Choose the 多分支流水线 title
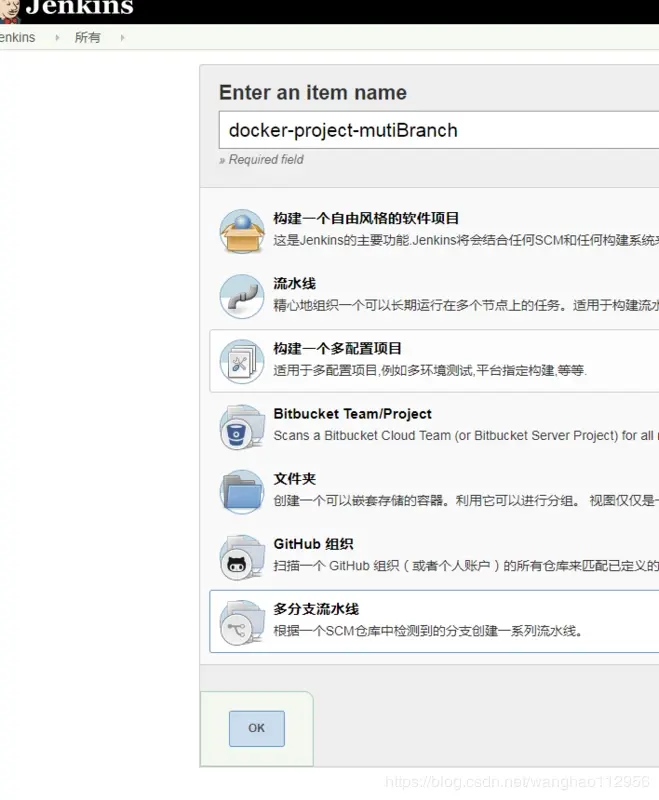The width and height of the screenshot is (659, 800). 316,609
